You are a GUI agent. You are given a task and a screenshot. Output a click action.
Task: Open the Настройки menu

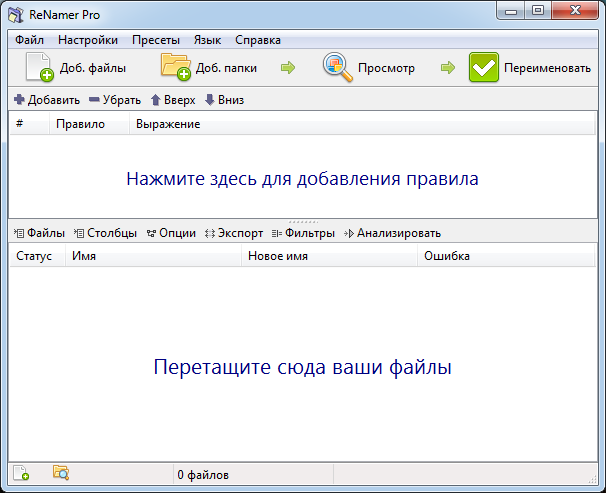(88, 40)
